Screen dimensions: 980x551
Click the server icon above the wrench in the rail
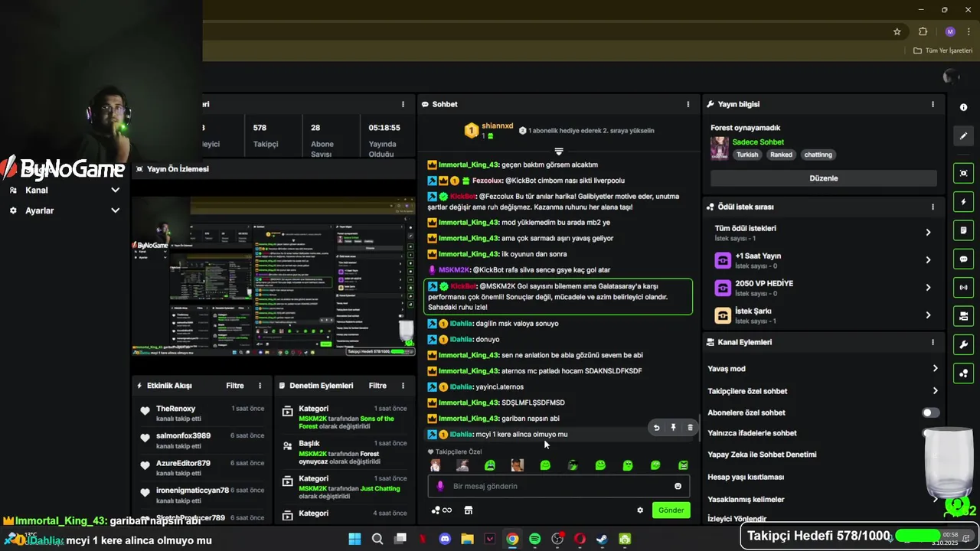tap(963, 316)
